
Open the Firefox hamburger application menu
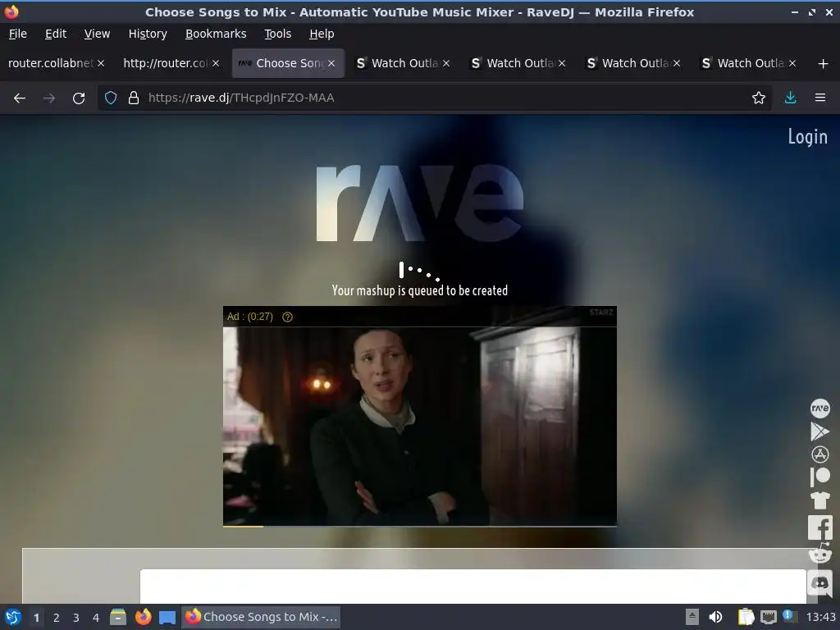tap(819, 98)
